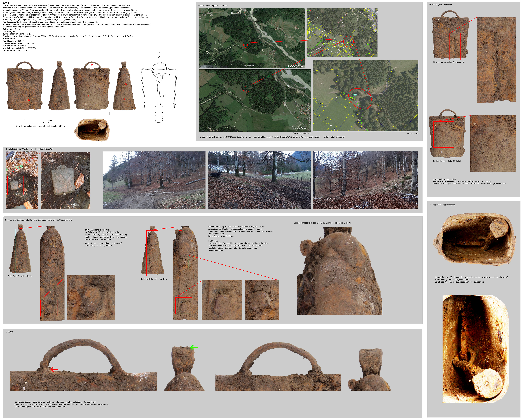Open the close-up photo of the bell in soil

pyautogui.click(x=66, y=181)
